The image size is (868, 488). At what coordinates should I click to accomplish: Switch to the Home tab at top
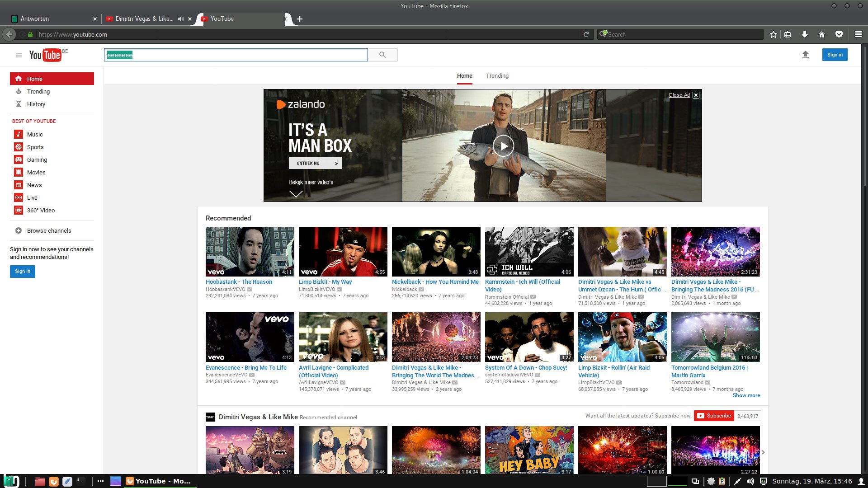(x=464, y=76)
